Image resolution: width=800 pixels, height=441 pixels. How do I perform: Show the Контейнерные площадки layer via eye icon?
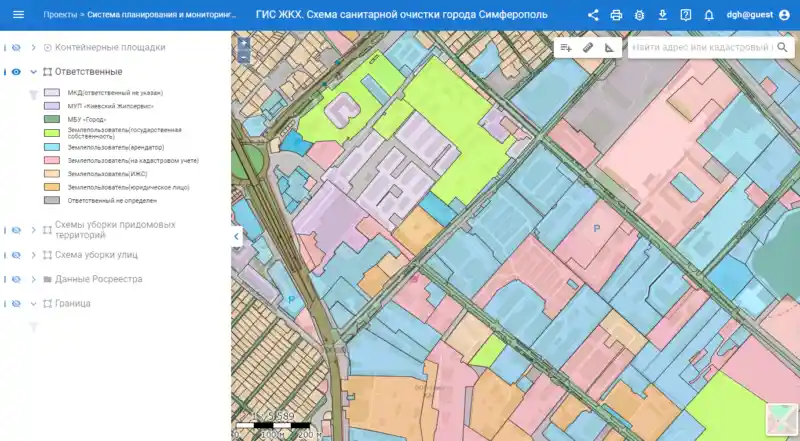click(16, 47)
